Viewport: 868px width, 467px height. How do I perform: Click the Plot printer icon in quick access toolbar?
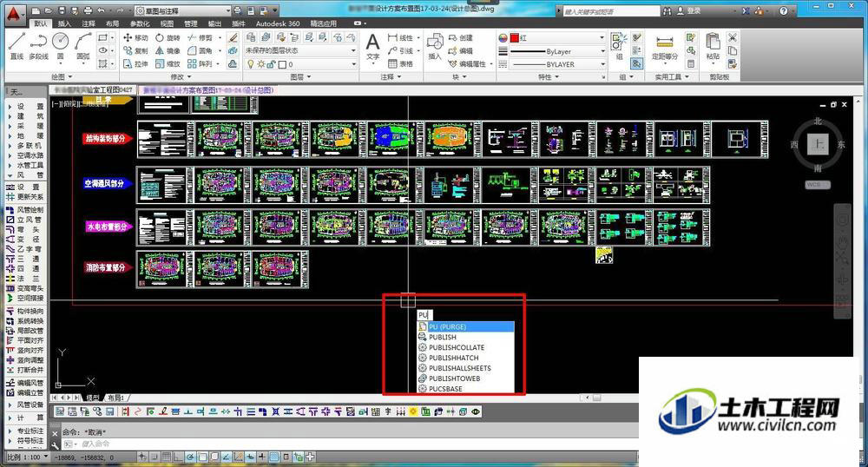click(x=89, y=10)
